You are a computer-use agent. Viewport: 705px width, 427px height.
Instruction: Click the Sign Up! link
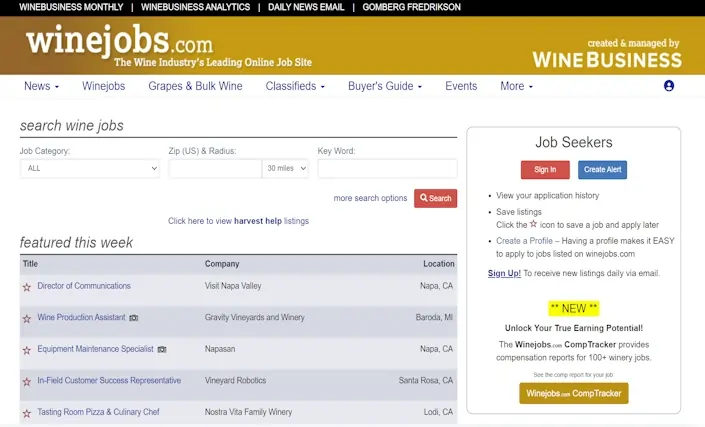pos(504,273)
